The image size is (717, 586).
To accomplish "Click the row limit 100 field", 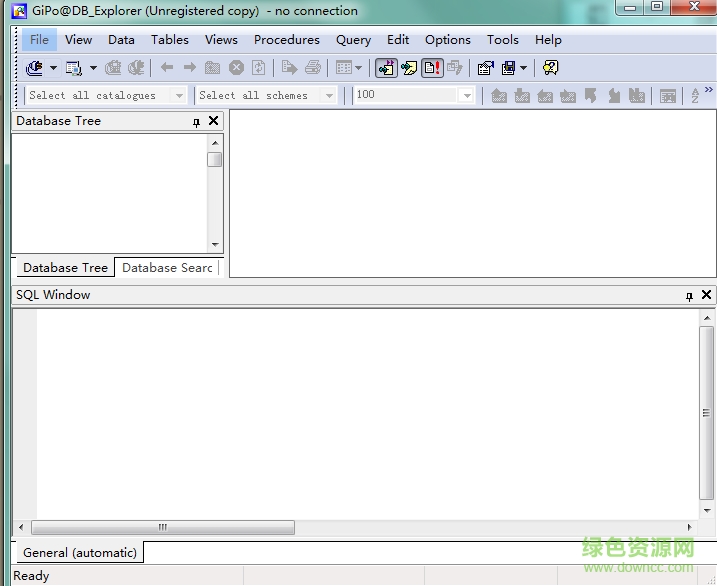I will click(x=406, y=95).
